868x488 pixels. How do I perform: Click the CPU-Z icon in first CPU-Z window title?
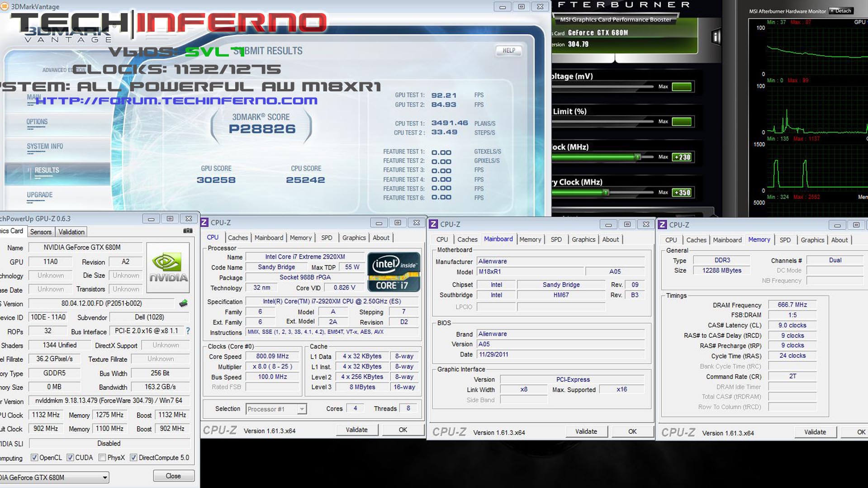coord(204,223)
